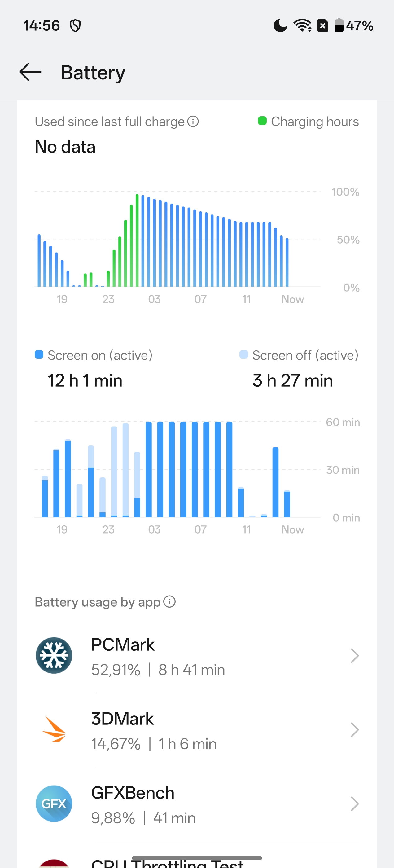The image size is (394, 868).
Task: Expand PCMark details via chevron
Action: [x=354, y=656]
